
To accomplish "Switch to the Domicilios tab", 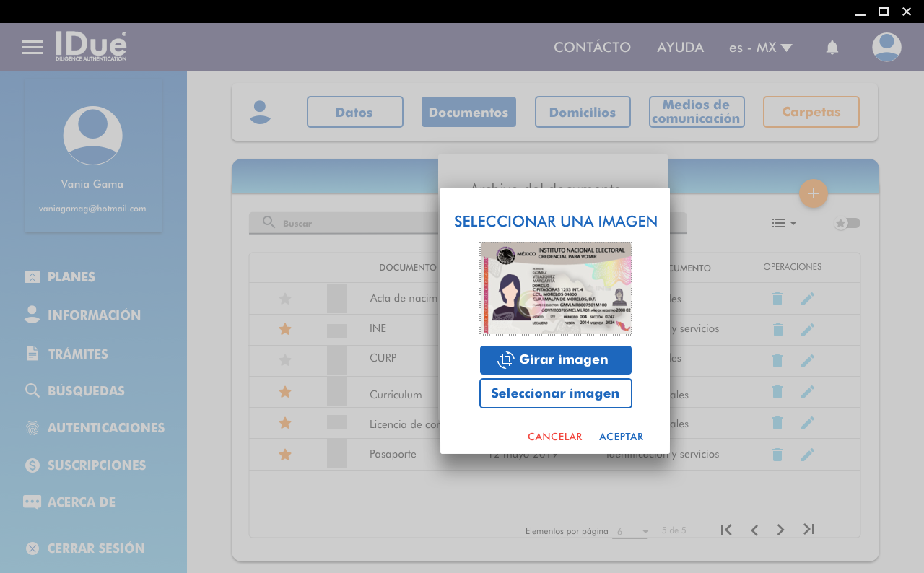I will point(582,113).
